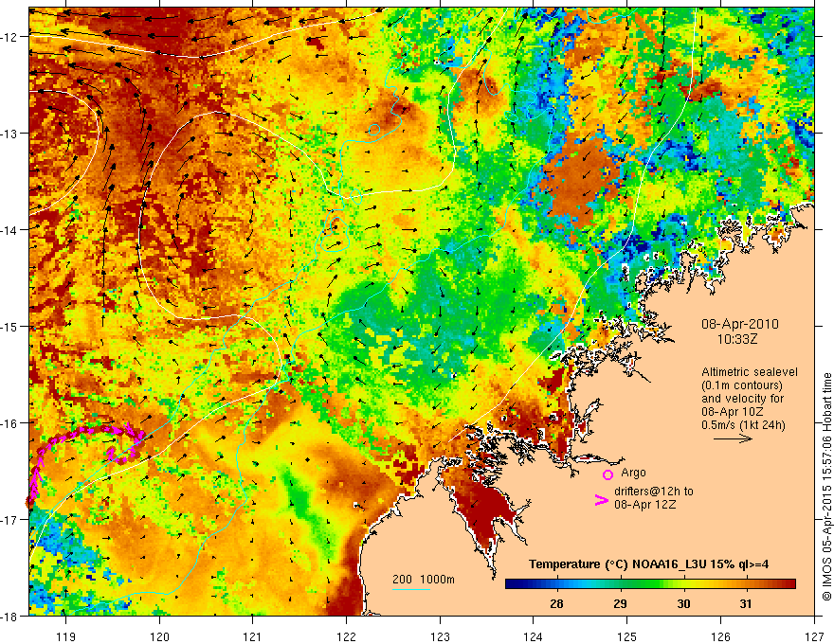Click the Altimetric sealevel text line
Screen dimensions: 834x644
pyautogui.click(x=750, y=372)
